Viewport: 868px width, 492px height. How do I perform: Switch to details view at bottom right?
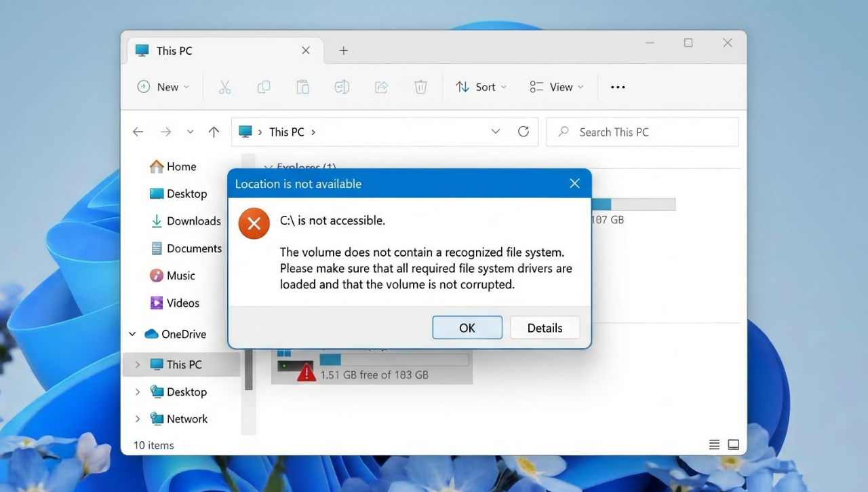pos(714,444)
